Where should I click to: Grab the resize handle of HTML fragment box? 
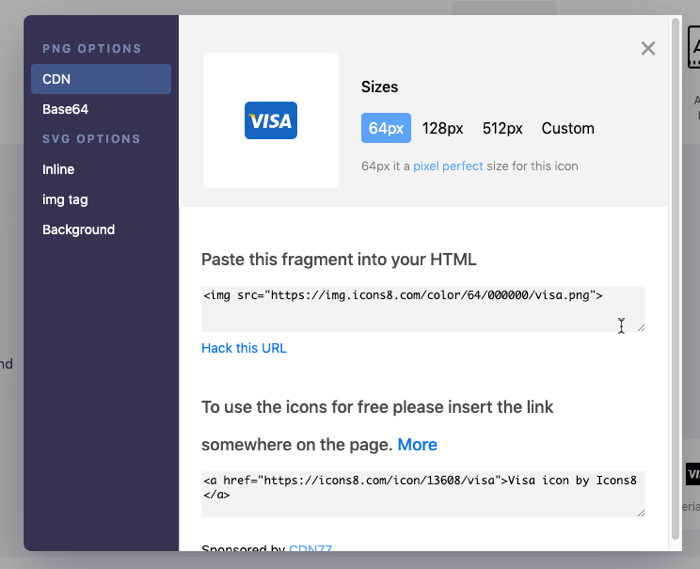(641, 328)
